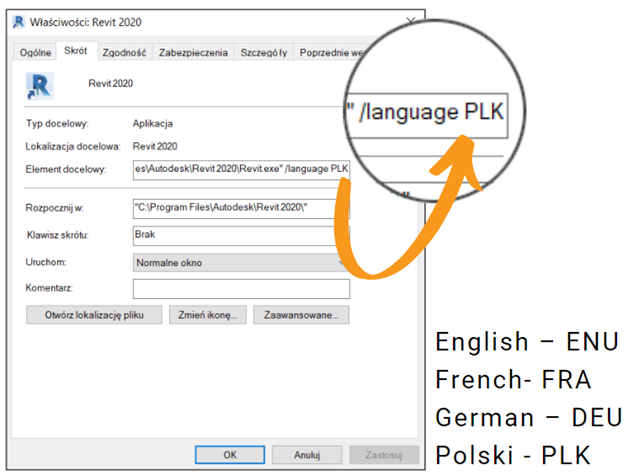The image size is (639, 476).
Task: Click the Klawisz skrótu field showing Brak
Action: tap(240, 236)
